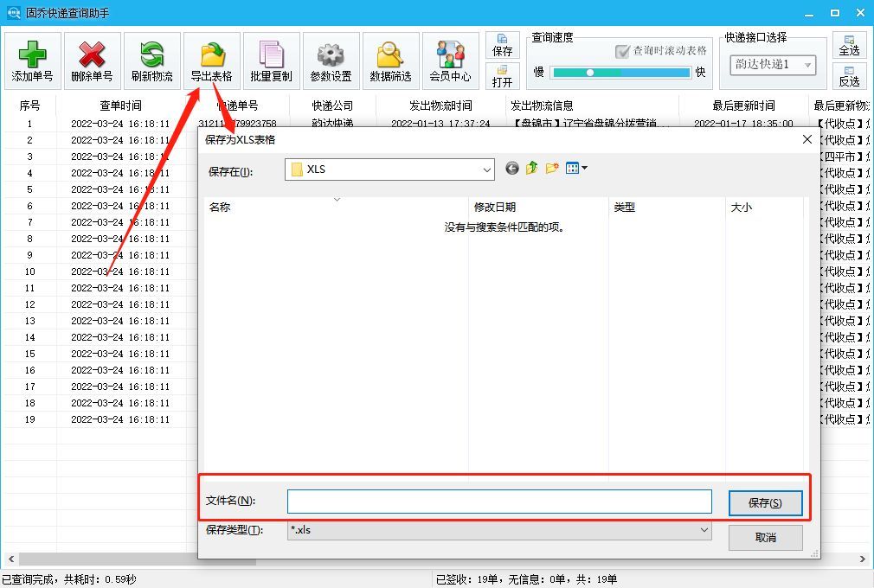This screenshot has width=874, height=588.
Task: Click the 取消 cancel button
Action: [x=765, y=538]
